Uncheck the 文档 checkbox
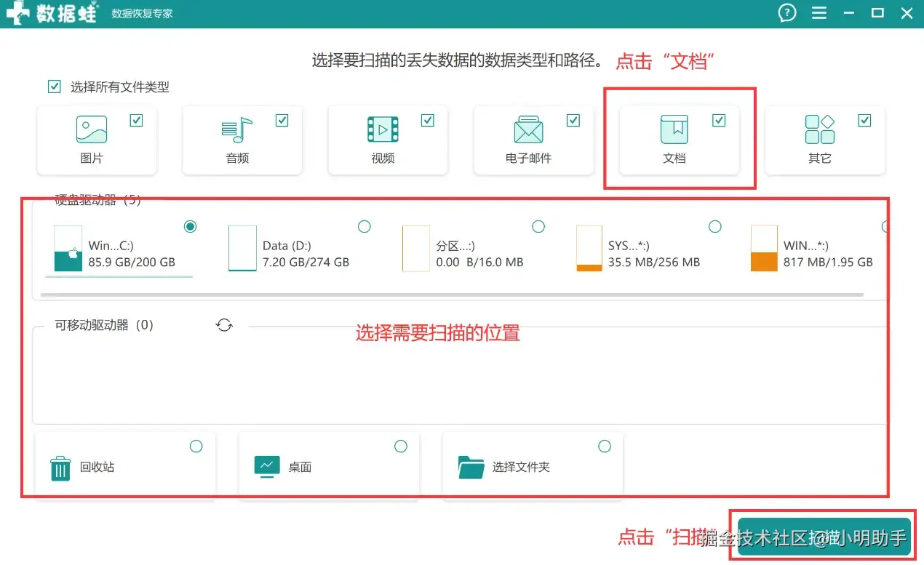The width and height of the screenshot is (924, 565). [719, 120]
